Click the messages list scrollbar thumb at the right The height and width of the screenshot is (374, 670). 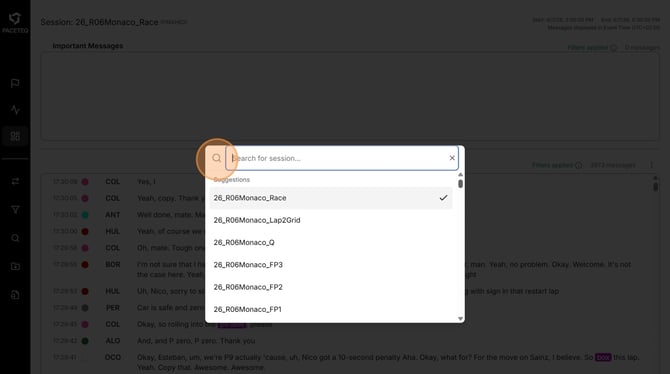point(655,187)
